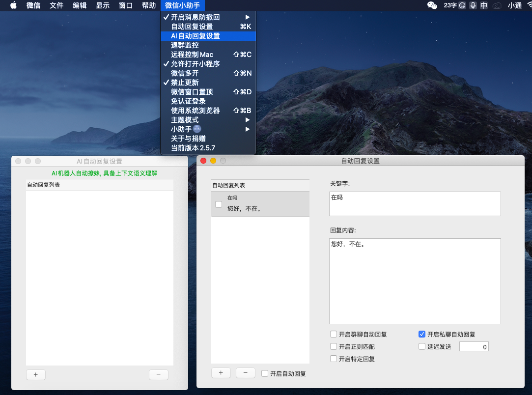Viewport: 532px width, 395px height.
Task: Click the 延迟发送 delay number field
Action: click(474, 346)
